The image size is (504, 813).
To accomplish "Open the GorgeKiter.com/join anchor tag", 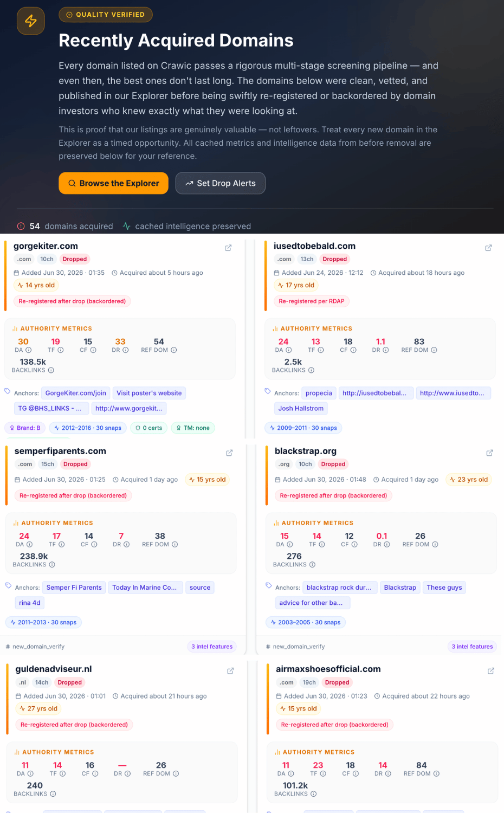I will click(x=76, y=393).
